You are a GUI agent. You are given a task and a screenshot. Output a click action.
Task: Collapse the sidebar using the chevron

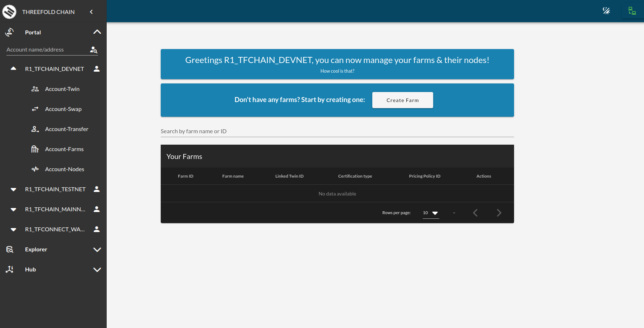pos(91,11)
